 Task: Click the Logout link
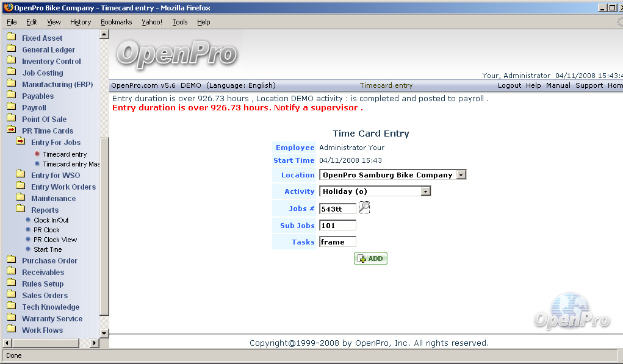[509, 85]
